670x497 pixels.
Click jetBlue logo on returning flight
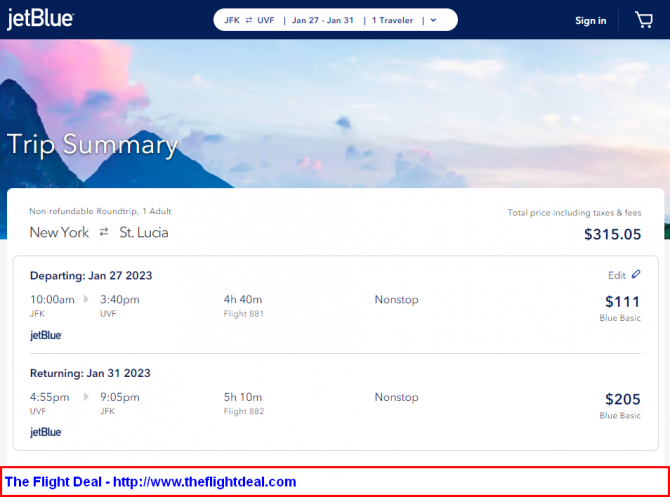(46, 432)
